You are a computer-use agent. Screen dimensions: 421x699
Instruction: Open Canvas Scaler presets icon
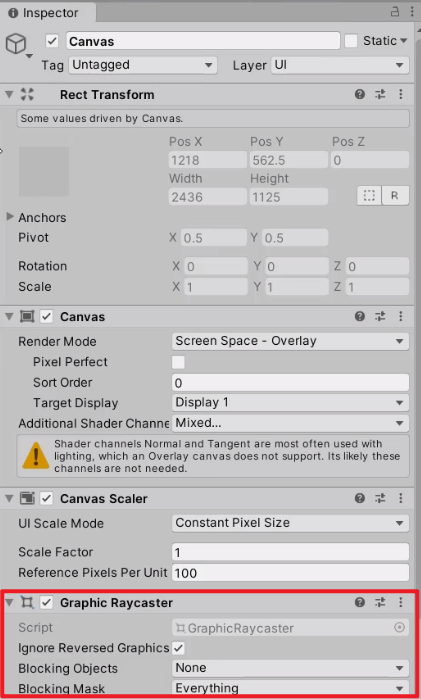(x=380, y=498)
